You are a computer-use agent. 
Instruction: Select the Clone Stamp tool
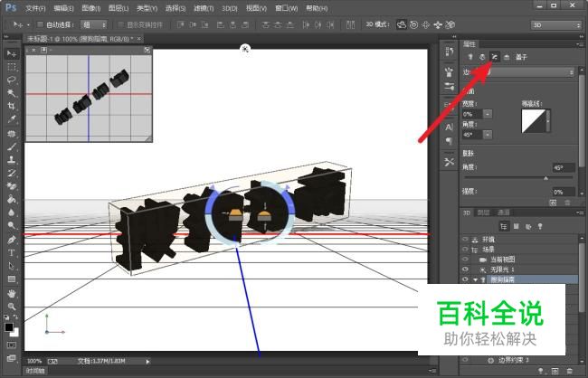[x=12, y=159]
